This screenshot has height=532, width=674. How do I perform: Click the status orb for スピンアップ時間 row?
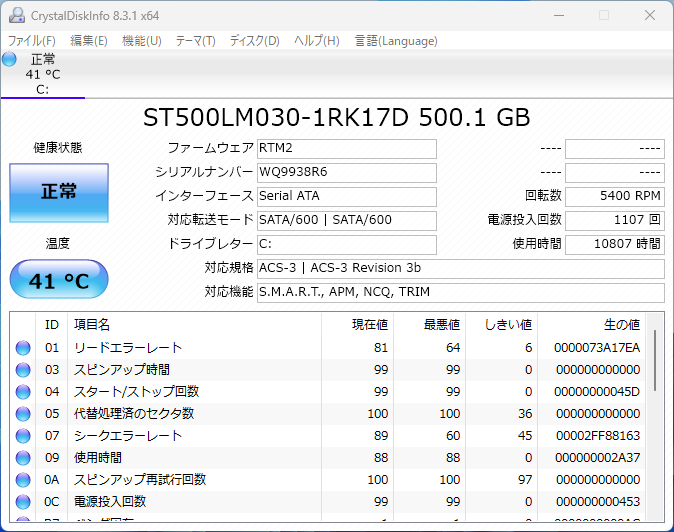[23, 370]
